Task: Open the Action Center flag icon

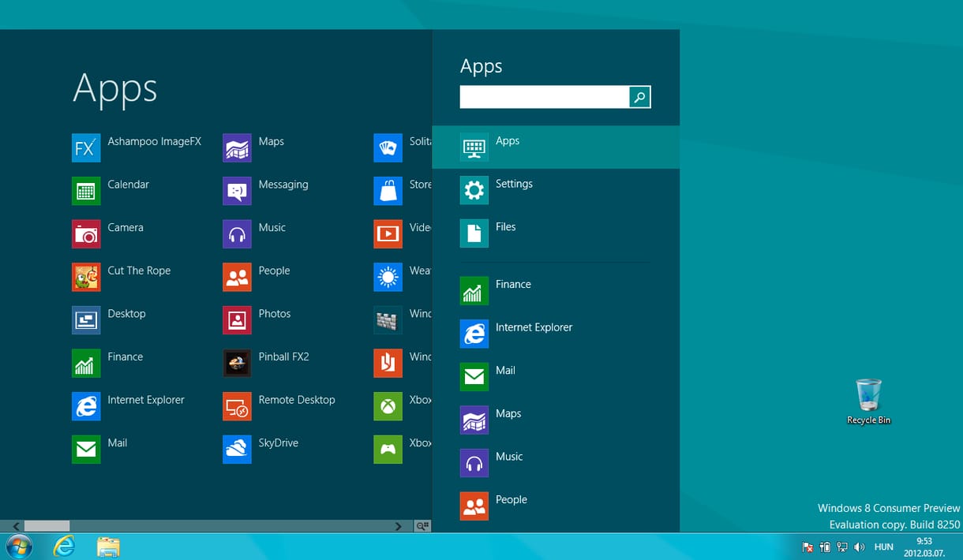Action: 808,547
